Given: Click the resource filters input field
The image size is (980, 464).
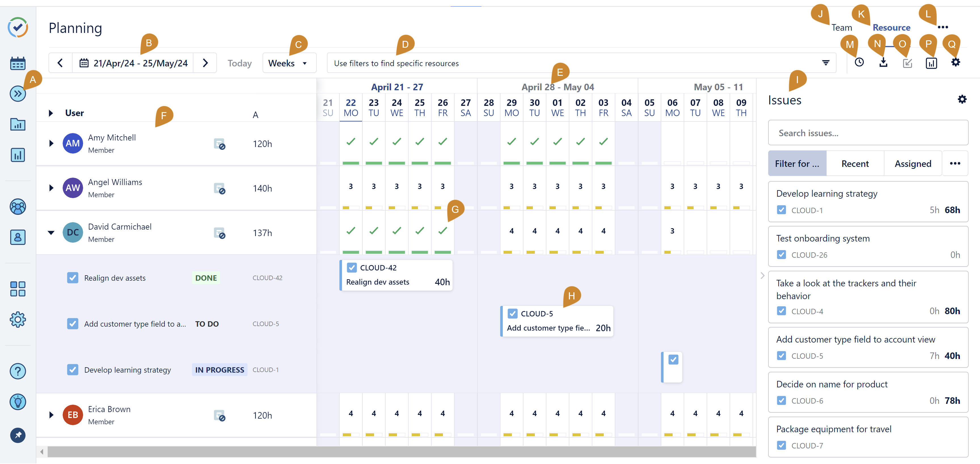Looking at the screenshot, I should 581,63.
